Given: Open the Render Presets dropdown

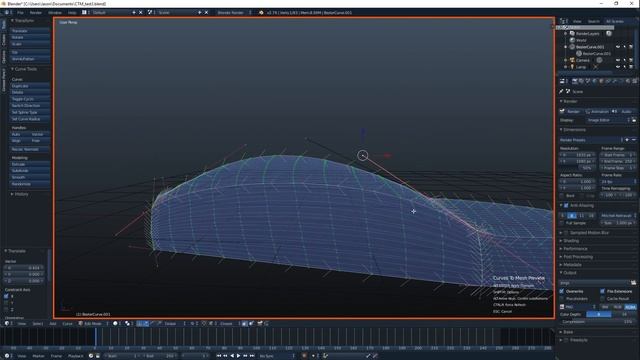Looking at the screenshot, I should (591, 140).
